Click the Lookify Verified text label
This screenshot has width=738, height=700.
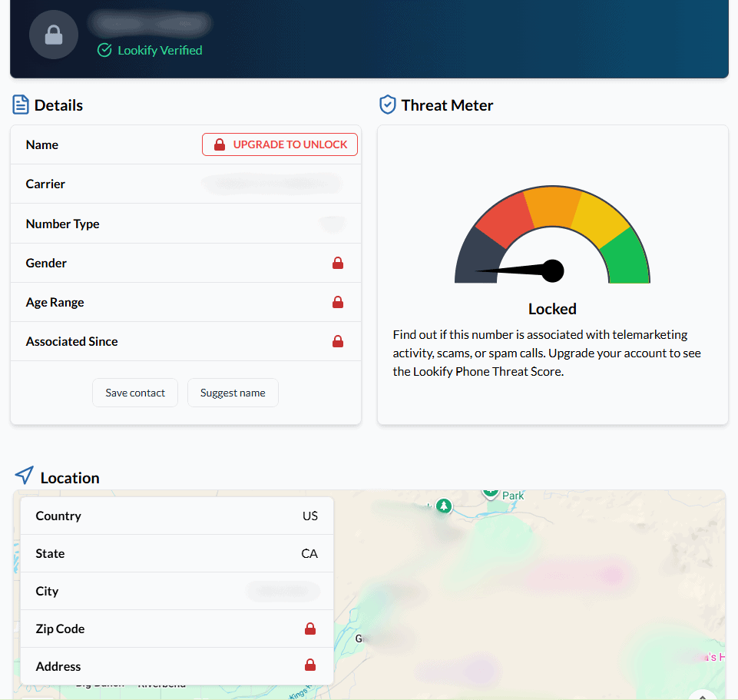pos(160,51)
